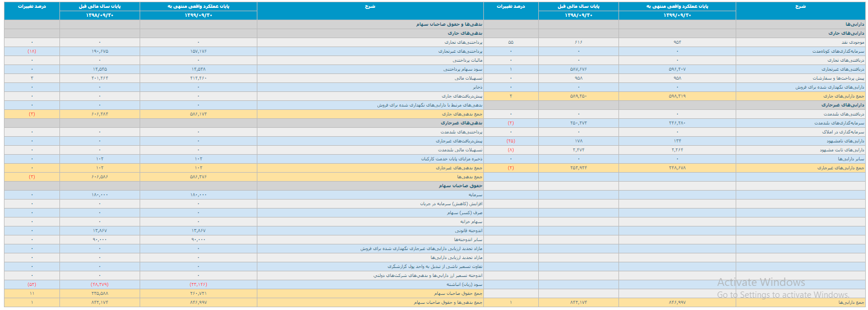Click the اندوخته قانونی row label
868x310 pixels.
tap(469, 230)
